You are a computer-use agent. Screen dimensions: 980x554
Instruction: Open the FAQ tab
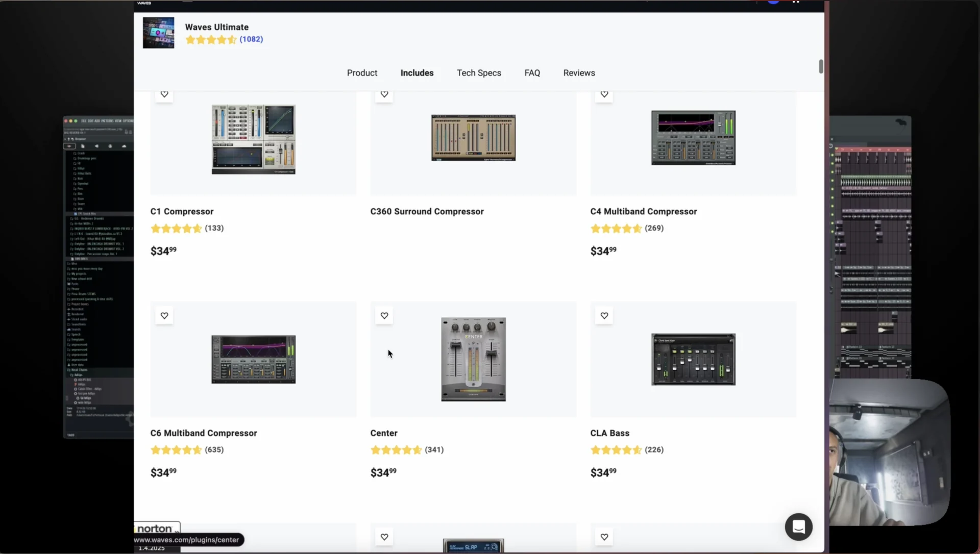532,73
